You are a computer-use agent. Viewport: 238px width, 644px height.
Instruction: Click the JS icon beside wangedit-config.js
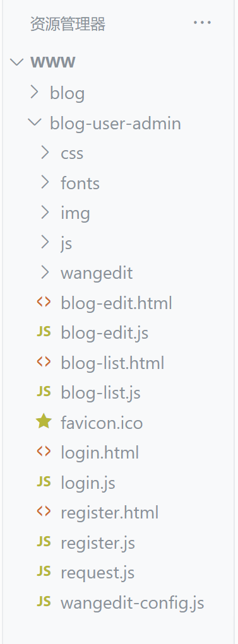point(44,601)
